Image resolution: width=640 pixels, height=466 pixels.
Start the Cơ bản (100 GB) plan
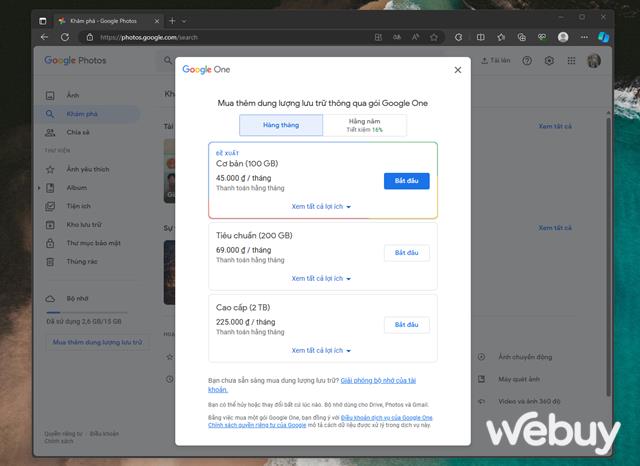tap(407, 181)
